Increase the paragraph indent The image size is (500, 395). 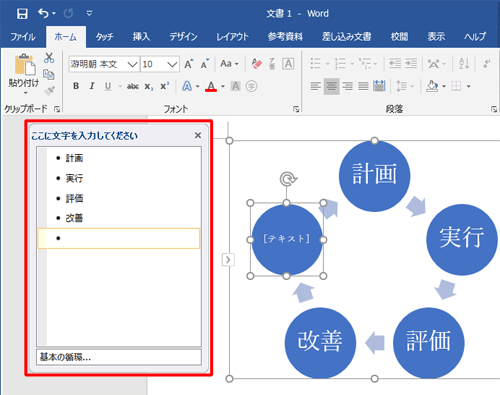point(411,63)
